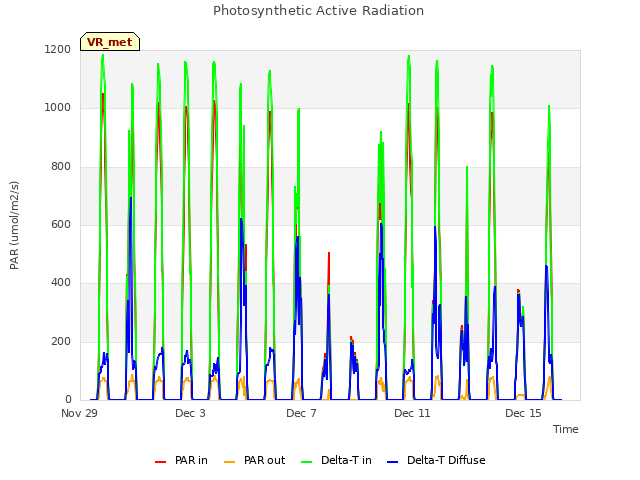This screenshot has width=640, height=480.
Task: Select the PAR in legend label
Action: (x=191, y=460)
